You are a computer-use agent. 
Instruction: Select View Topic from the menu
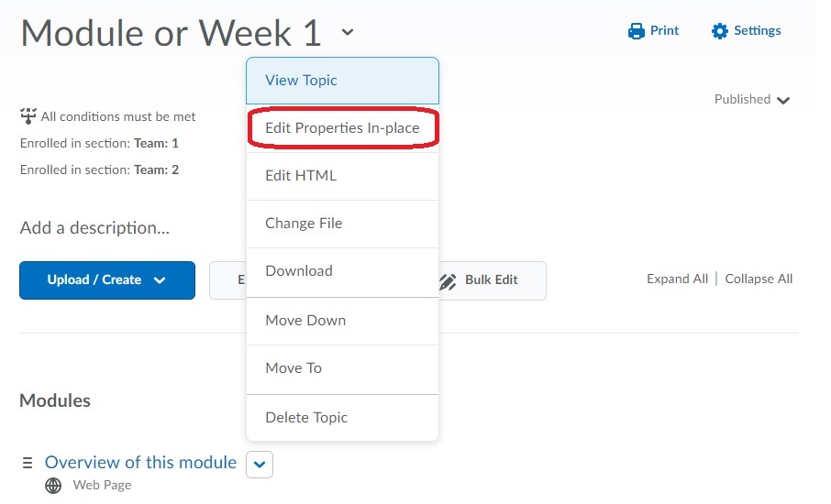(342, 81)
